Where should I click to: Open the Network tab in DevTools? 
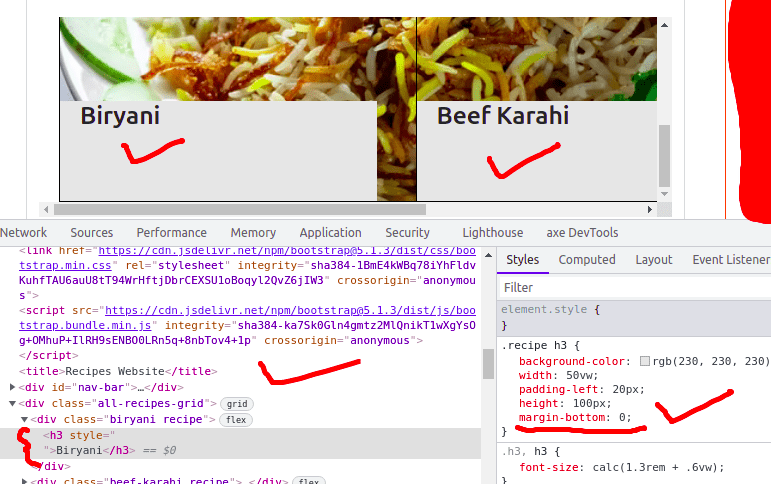[23, 232]
